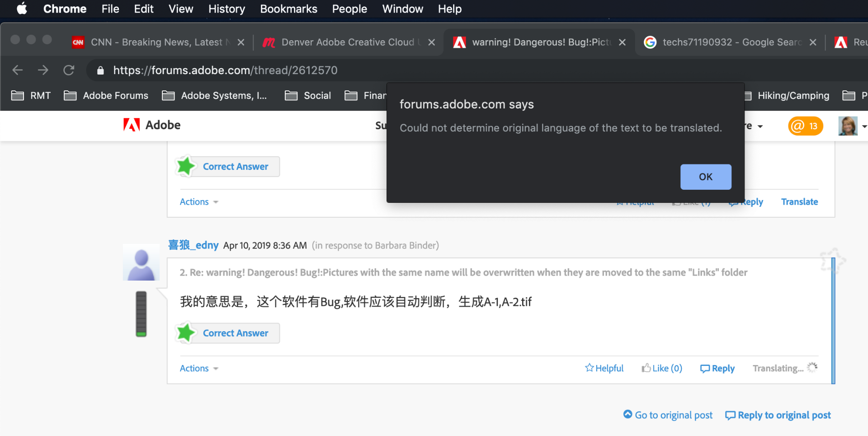Open the People menu
The height and width of the screenshot is (436, 868).
[x=349, y=9]
